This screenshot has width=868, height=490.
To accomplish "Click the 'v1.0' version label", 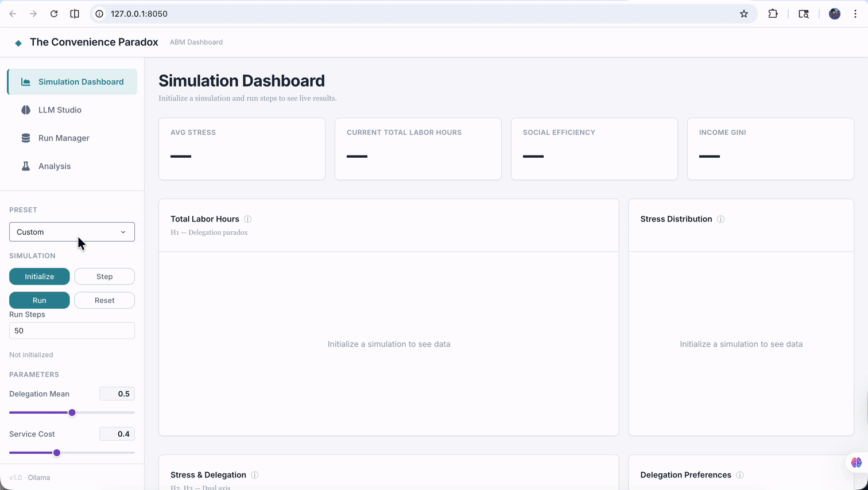I will [x=15, y=477].
